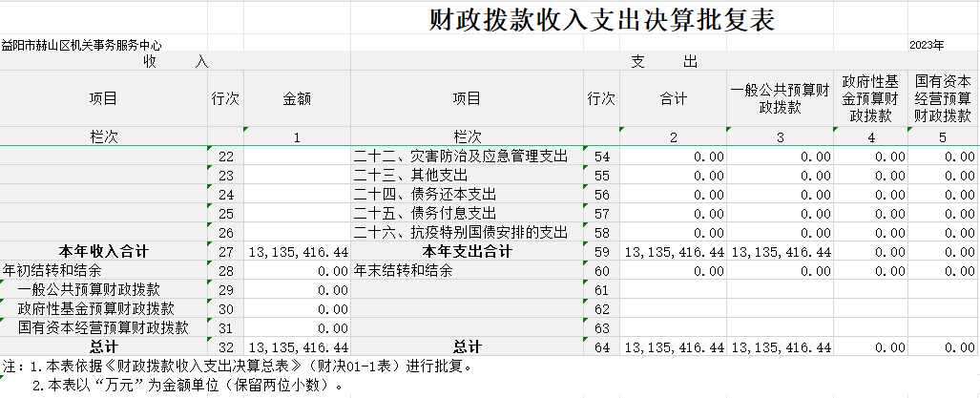Click the 金额 column header
980x398 pixels.
(x=297, y=98)
